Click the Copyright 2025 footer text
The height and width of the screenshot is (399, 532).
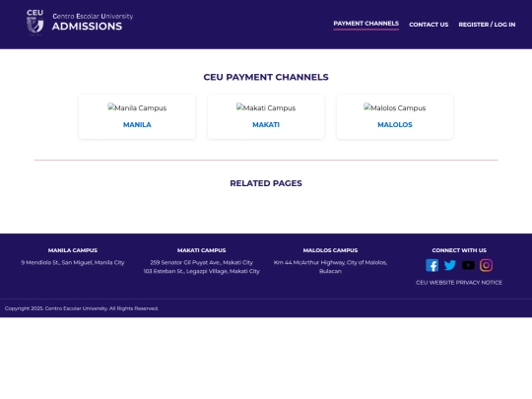(82, 308)
